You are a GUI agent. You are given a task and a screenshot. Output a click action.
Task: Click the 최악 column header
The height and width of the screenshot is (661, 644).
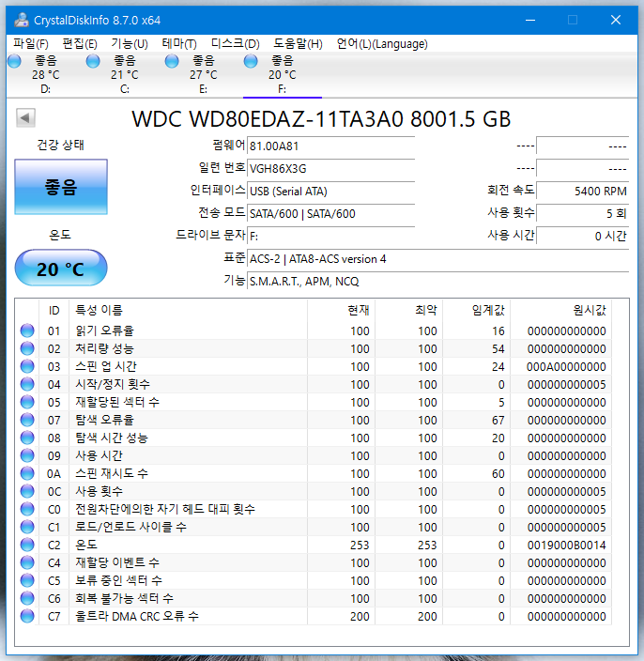408,311
